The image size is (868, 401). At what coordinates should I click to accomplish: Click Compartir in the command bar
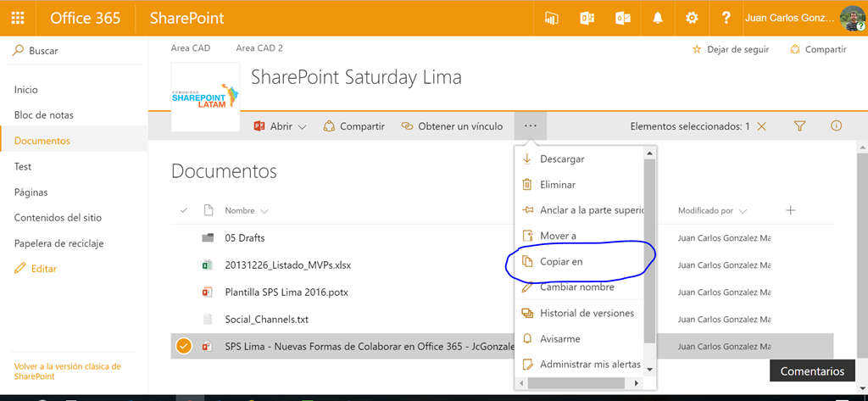[353, 126]
